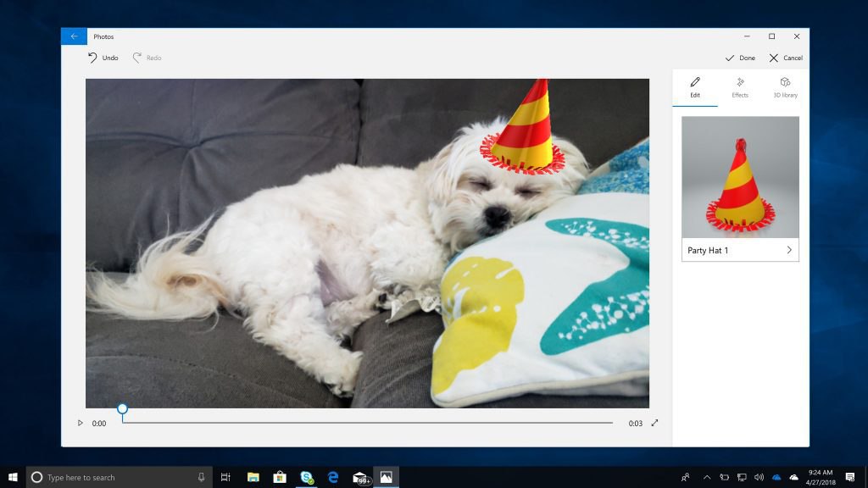The width and height of the screenshot is (868, 488).
Task: Select the Party Hat 1 thumbnail preview
Action: tap(740, 177)
